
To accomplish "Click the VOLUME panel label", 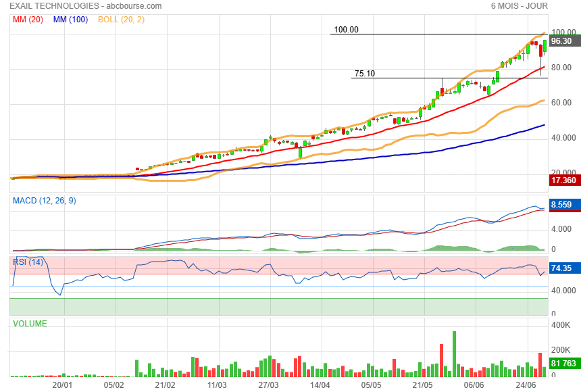I will (x=30, y=323).
